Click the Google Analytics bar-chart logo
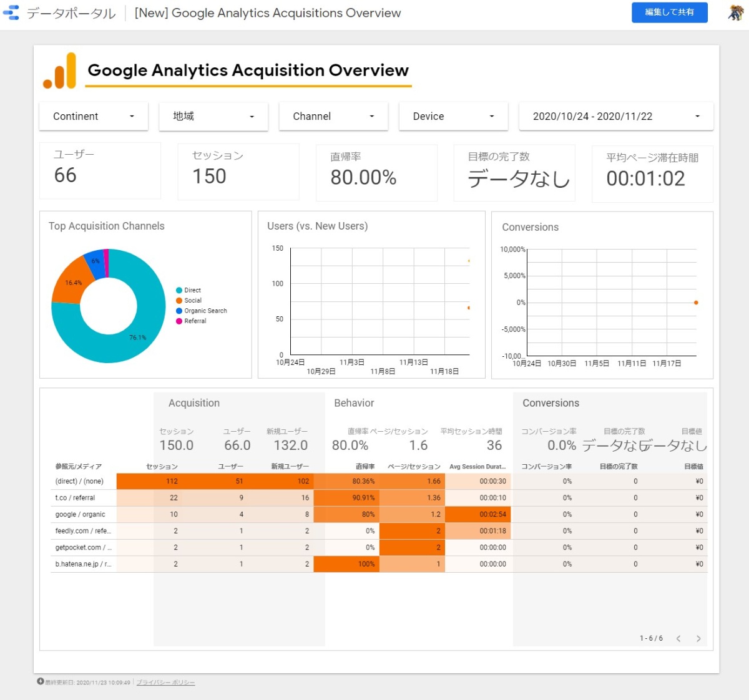This screenshot has height=700, width=749. click(60, 70)
